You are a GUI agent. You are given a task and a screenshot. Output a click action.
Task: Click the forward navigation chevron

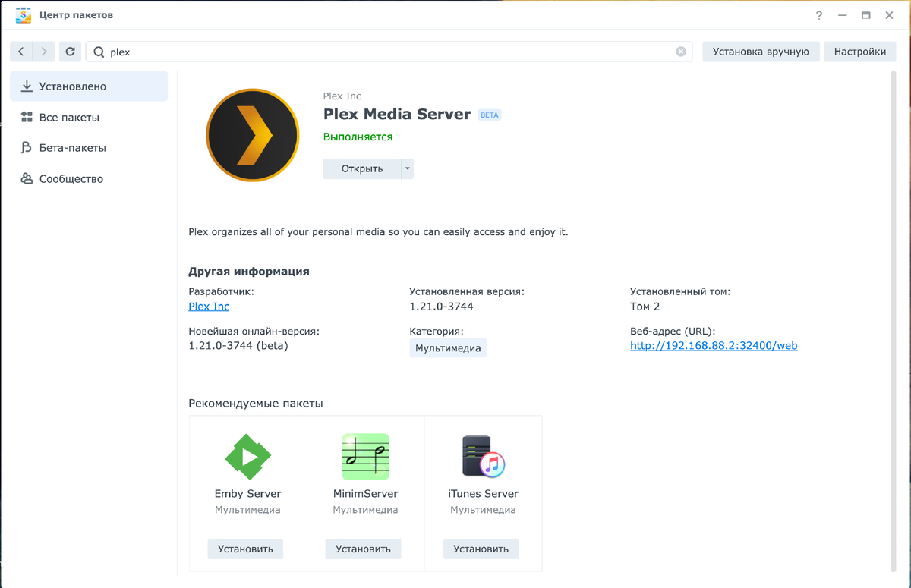point(43,52)
